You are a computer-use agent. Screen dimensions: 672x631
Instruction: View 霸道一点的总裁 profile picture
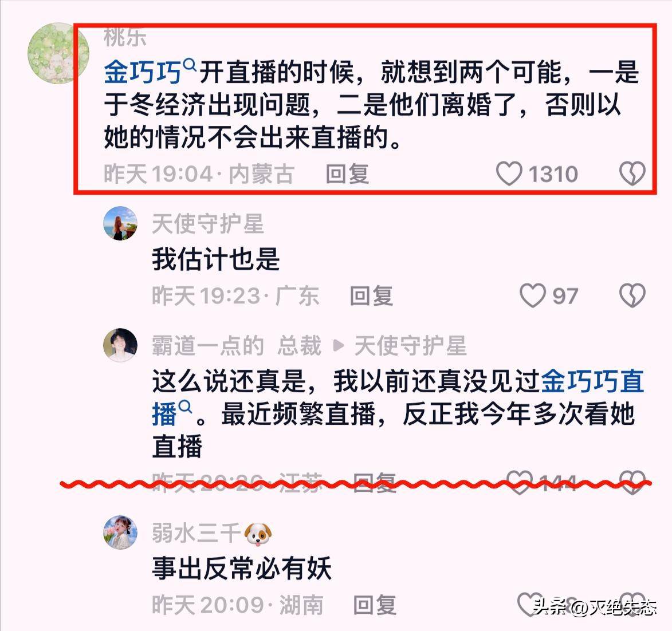tap(120, 345)
